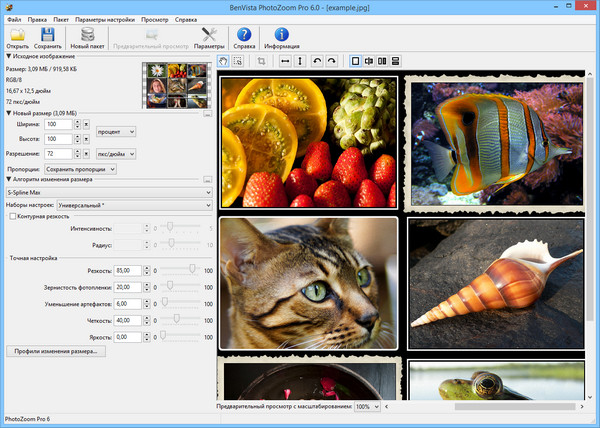Select single preview window mode

pyautogui.click(x=355, y=61)
